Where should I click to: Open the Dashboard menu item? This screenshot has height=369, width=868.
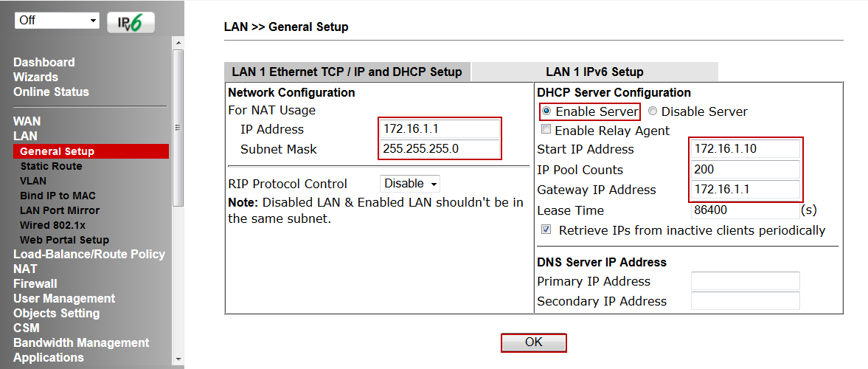(x=44, y=62)
